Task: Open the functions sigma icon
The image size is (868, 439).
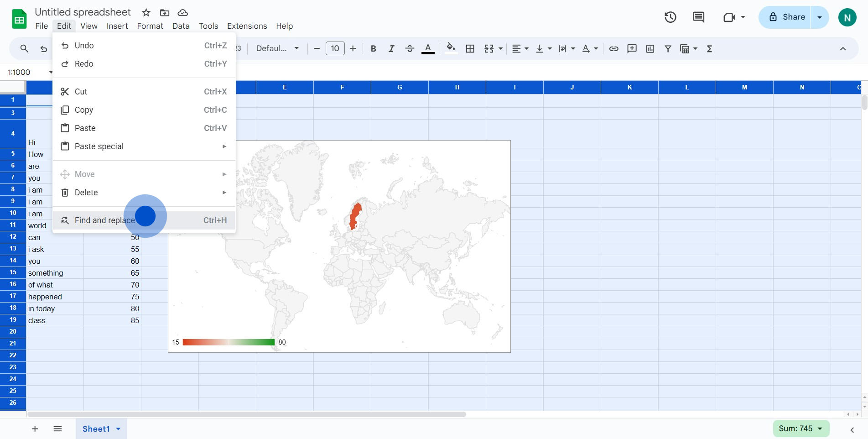Action: point(709,48)
